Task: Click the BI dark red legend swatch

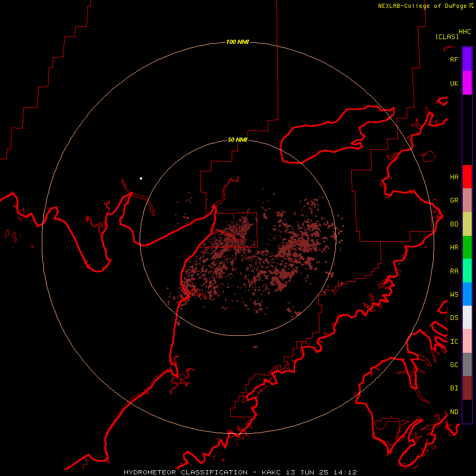Action: pos(467,388)
